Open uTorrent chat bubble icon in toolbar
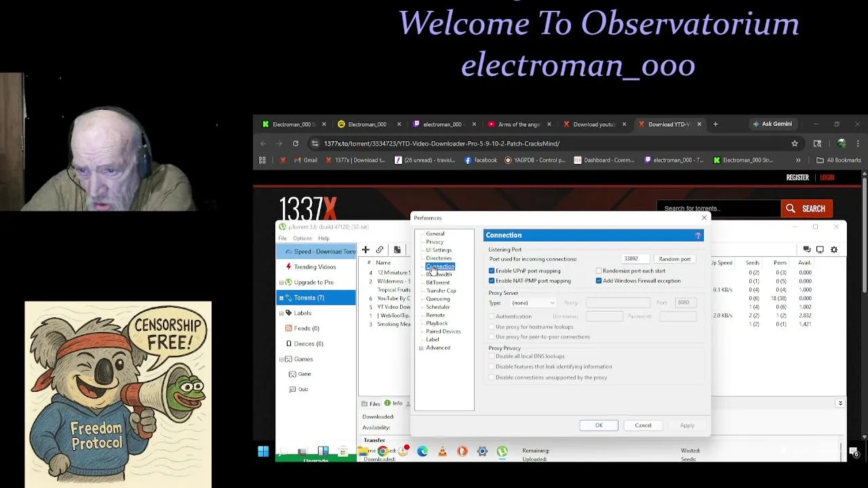Viewport: 868px width, 488px height. click(806, 249)
